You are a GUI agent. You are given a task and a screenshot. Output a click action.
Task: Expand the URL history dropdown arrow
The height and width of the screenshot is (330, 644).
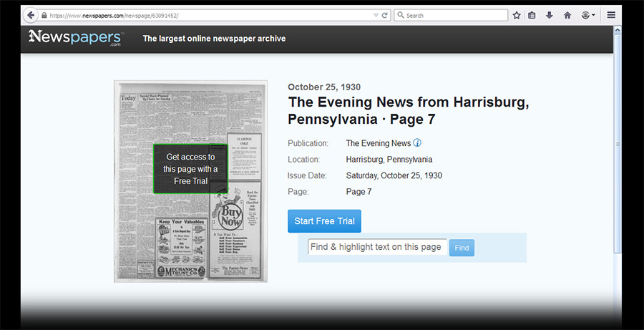click(x=376, y=15)
